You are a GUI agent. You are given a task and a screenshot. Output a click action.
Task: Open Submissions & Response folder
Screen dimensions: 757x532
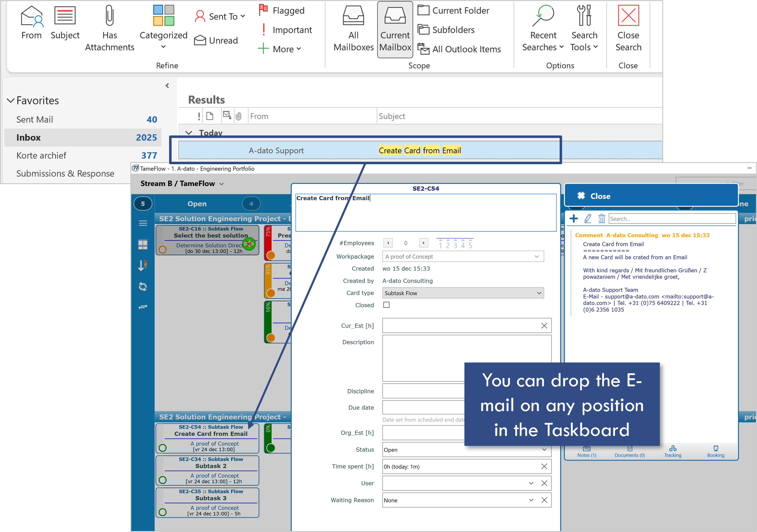coord(65,173)
